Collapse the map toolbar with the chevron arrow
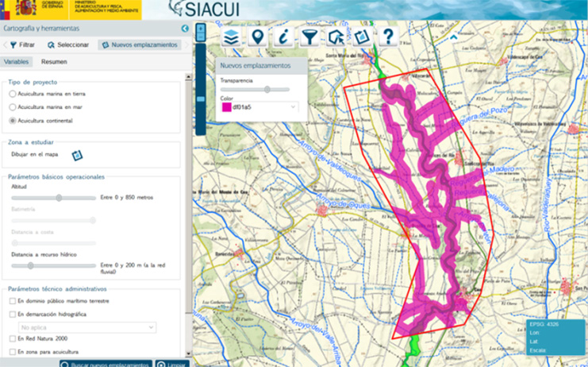588x367 pixels. click(453, 37)
